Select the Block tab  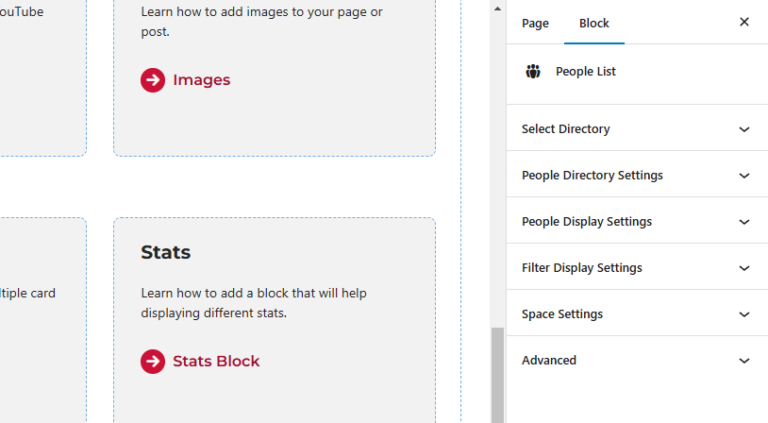click(594, 23)
